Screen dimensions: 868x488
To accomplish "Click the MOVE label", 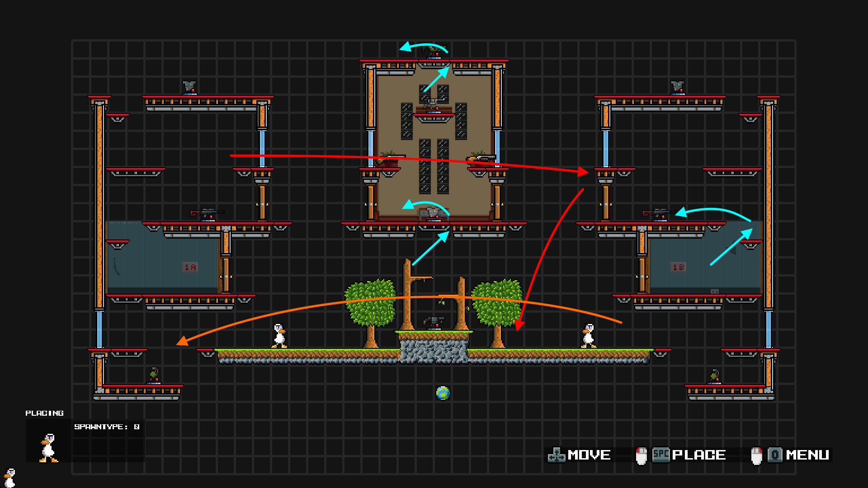I will coord(589,455).
